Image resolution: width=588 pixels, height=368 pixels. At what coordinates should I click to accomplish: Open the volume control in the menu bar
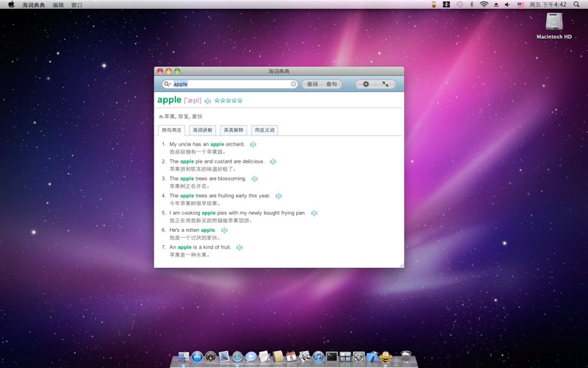tap(507, 4)
